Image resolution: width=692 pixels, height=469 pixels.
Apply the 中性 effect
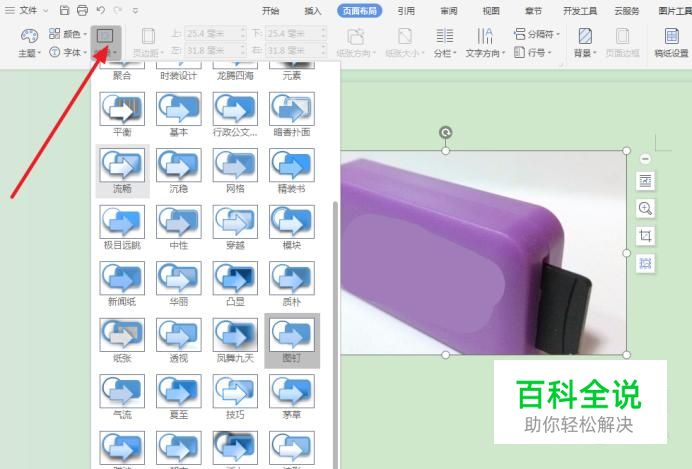click(179, 227)
